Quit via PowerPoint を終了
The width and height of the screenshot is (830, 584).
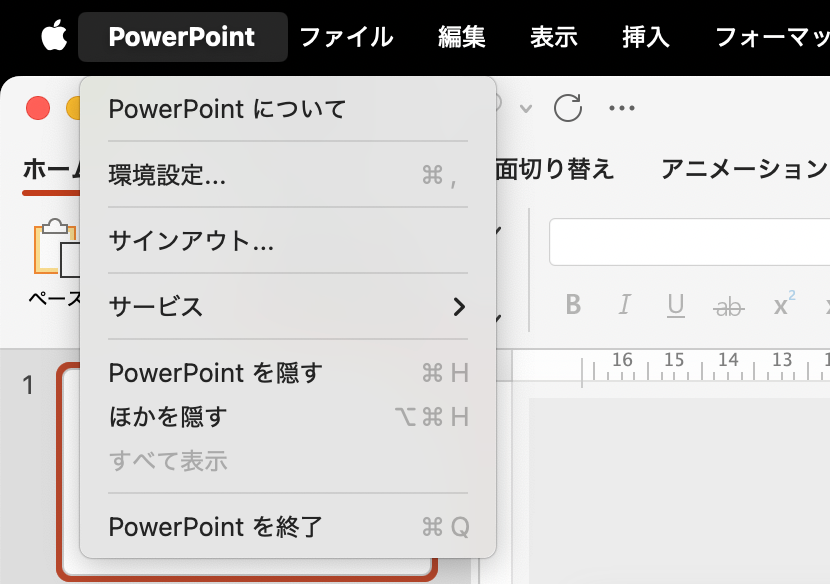point(288,527)
